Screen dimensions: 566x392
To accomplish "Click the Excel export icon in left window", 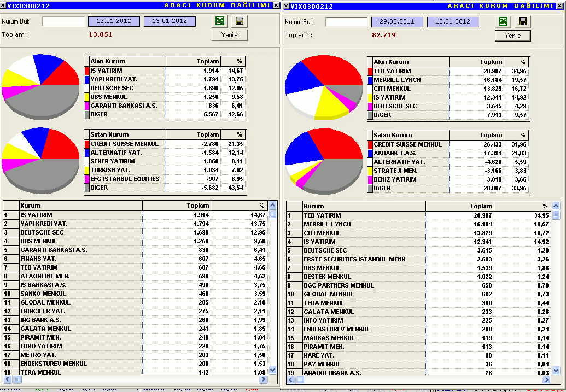I will [220, 21].
